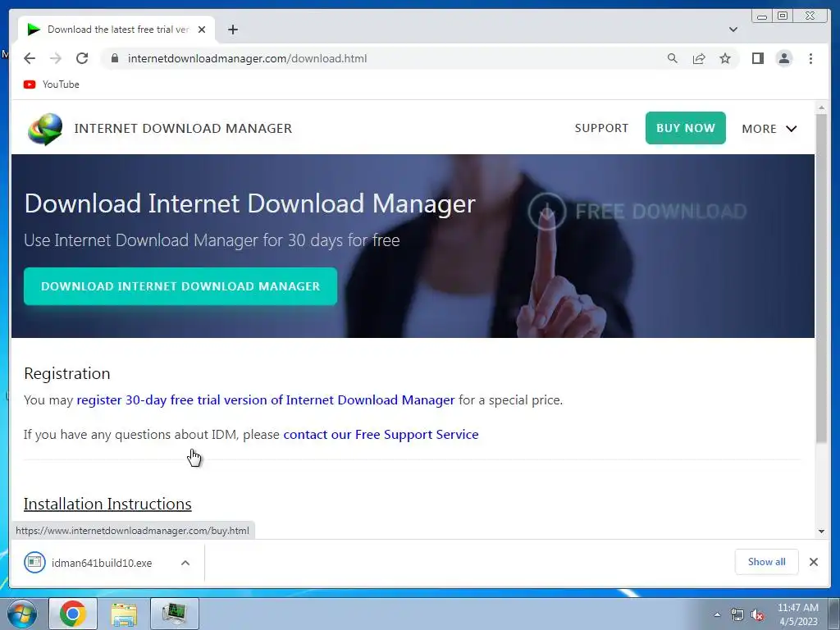
Task: Close the Download the latest free trial tab
Action: tap(202, 30)
